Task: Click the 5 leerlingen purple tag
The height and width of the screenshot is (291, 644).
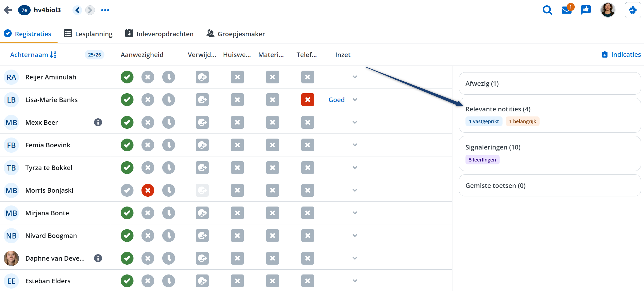Action: click(x=482, y=160)
